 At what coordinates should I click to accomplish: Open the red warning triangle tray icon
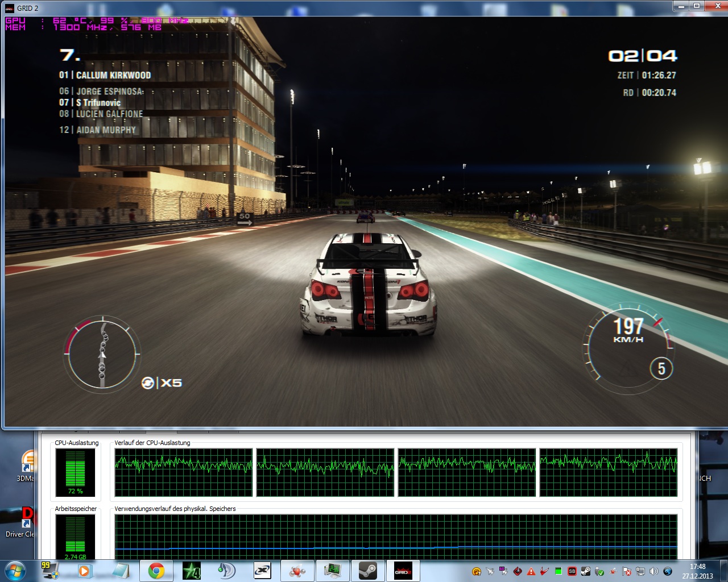(531, 572)
